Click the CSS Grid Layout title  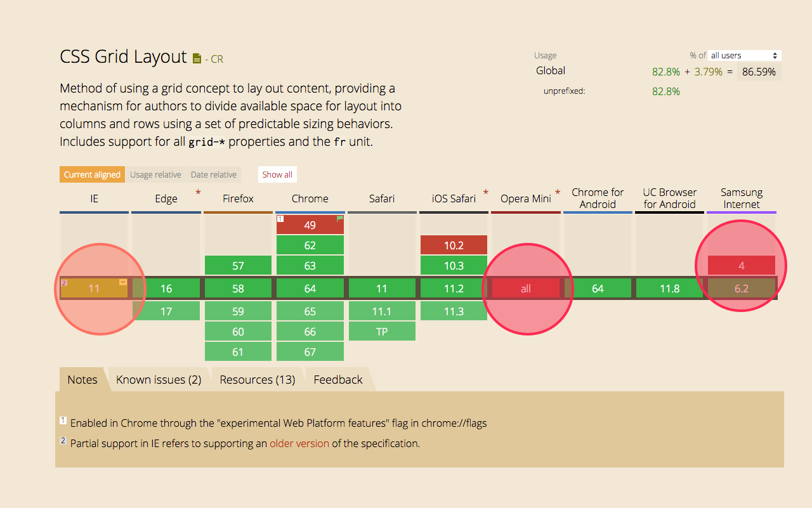pyautogui.click(x=123, y=56)
